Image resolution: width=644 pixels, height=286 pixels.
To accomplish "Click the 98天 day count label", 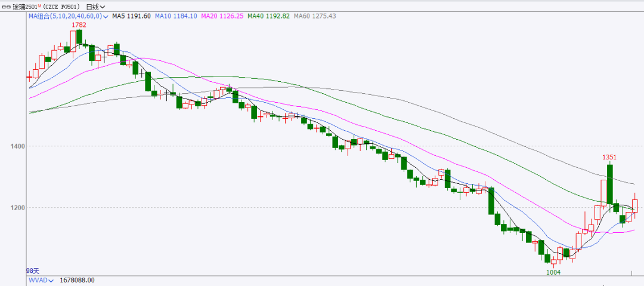I will [33, 270].
